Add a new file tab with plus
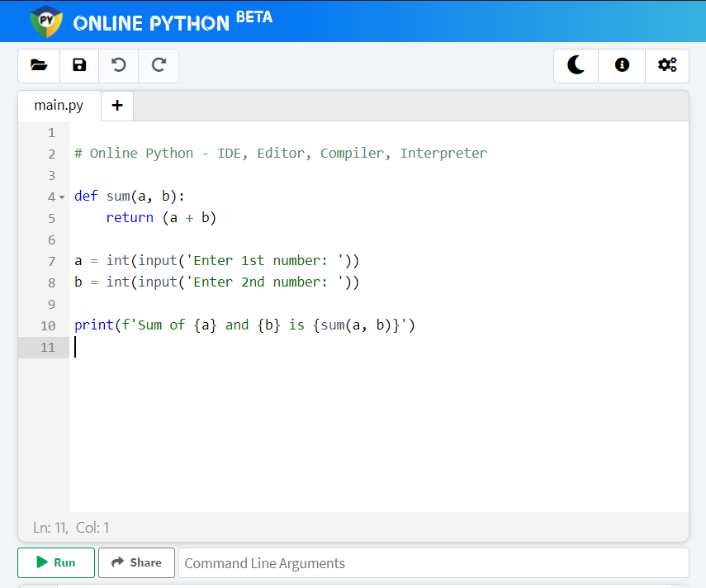The width and height of the screenshot is (706, 588). click(117, 106)
